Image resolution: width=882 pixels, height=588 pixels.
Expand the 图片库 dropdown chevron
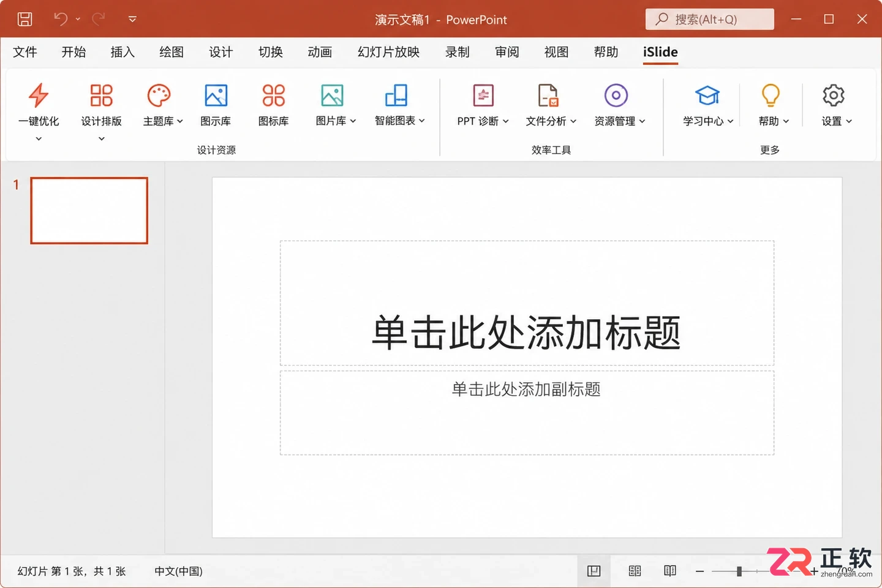(x=353, y=121)
